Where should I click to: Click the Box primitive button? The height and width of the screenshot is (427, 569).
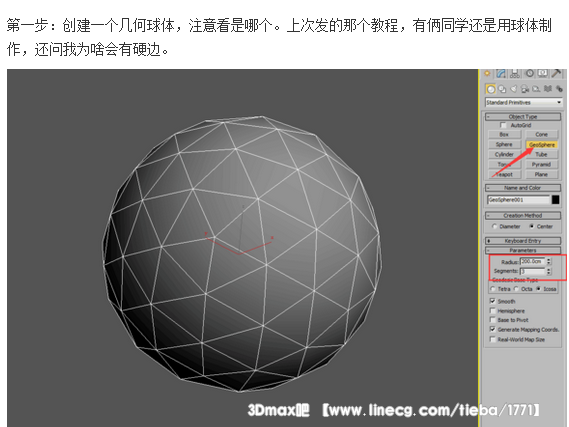(x=504, y=135)
